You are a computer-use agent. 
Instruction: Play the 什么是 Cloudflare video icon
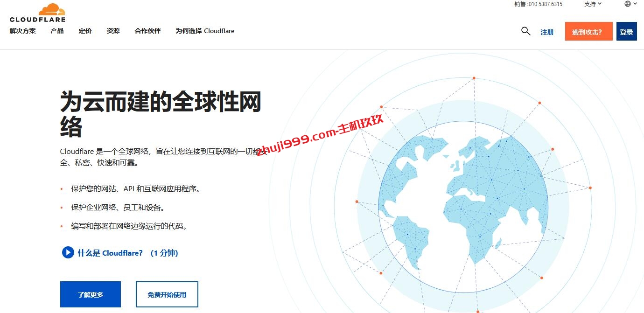68,253
